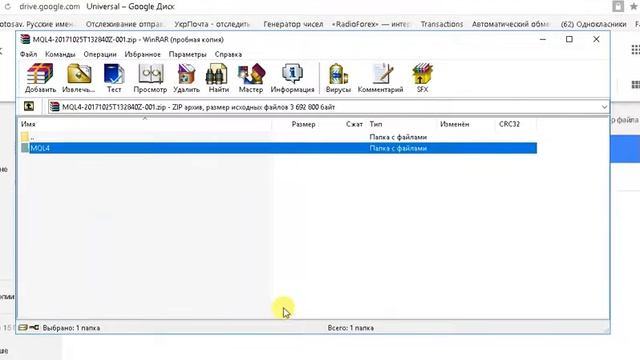Click the parent folder '..' icon
This screenshot has height=360, width=640.
coord(25,137)
